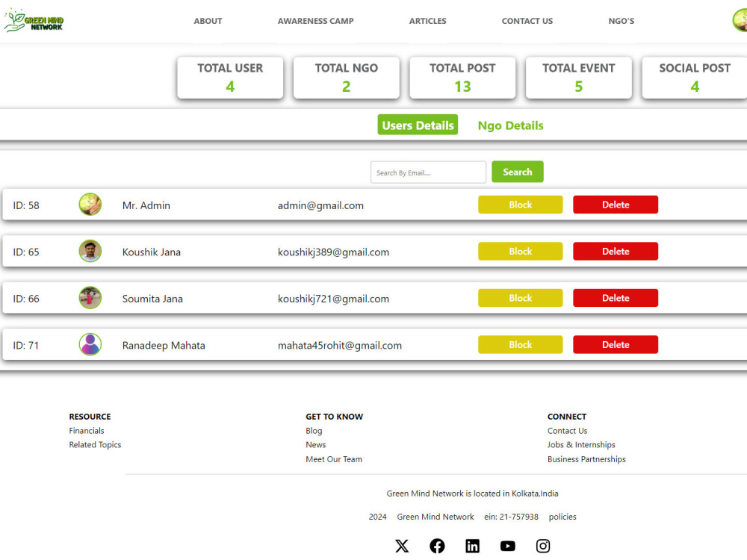
Task: Delete the Mr. Admin user
Action: coord(616,205)
